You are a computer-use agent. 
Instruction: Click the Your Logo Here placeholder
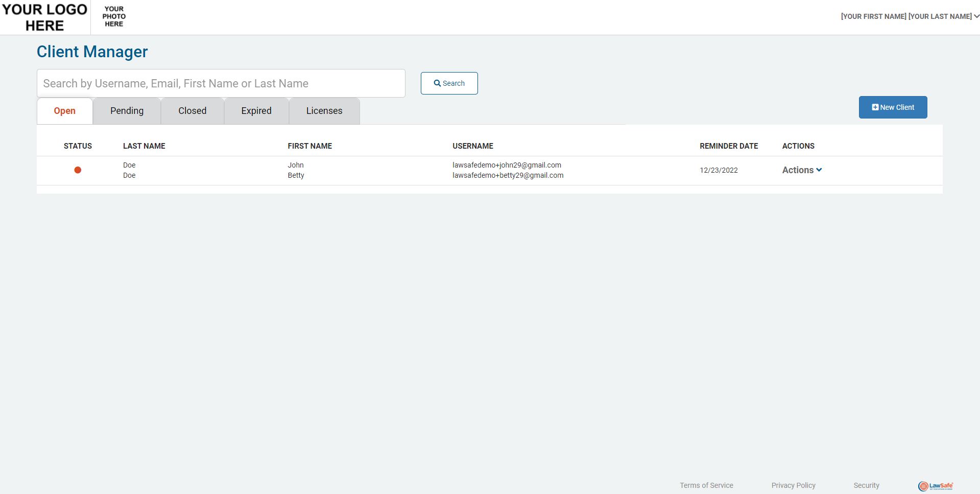point(45,17)
